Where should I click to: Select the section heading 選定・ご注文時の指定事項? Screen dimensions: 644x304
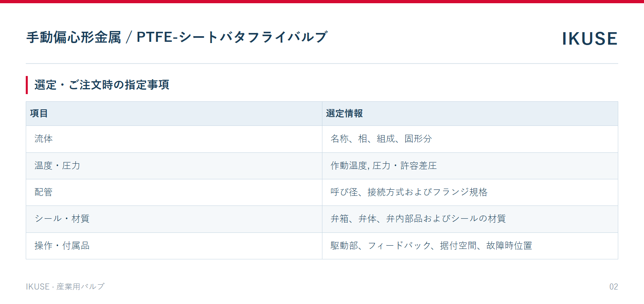click(102, 85)
